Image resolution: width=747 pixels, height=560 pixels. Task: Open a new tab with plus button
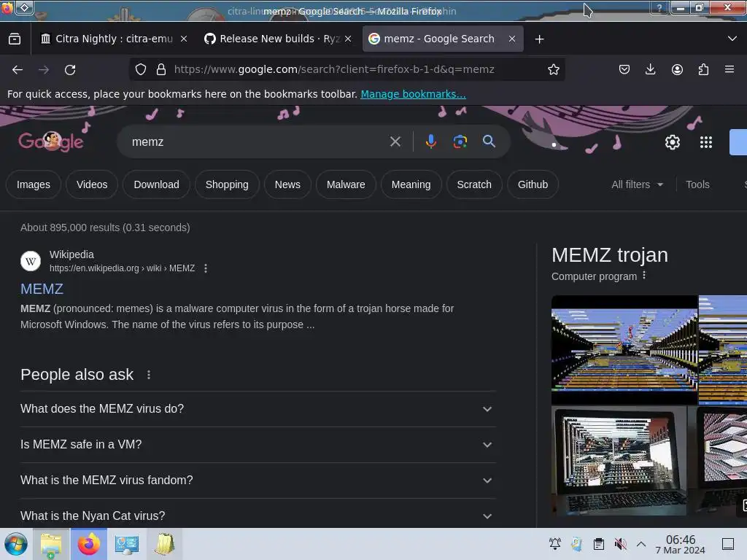point(539,39)
